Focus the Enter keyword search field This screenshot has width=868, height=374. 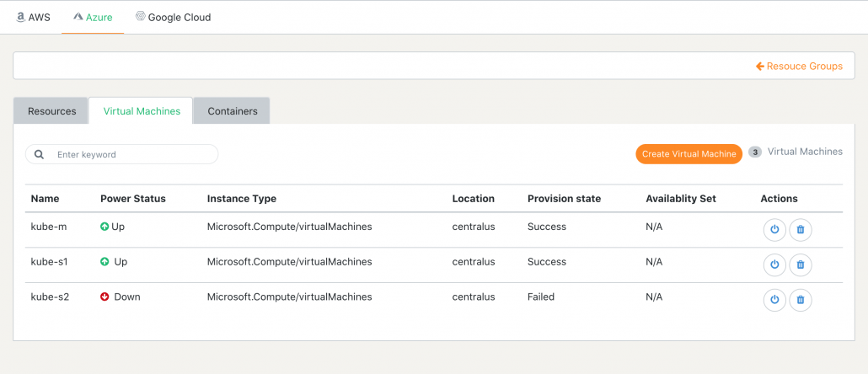coord(122,154)
